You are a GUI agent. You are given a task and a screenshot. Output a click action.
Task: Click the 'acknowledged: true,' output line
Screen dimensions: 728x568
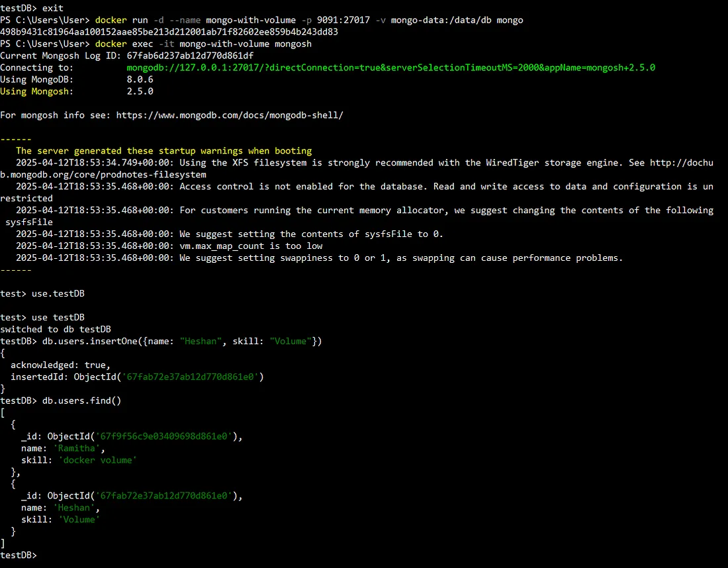point(60,365)
